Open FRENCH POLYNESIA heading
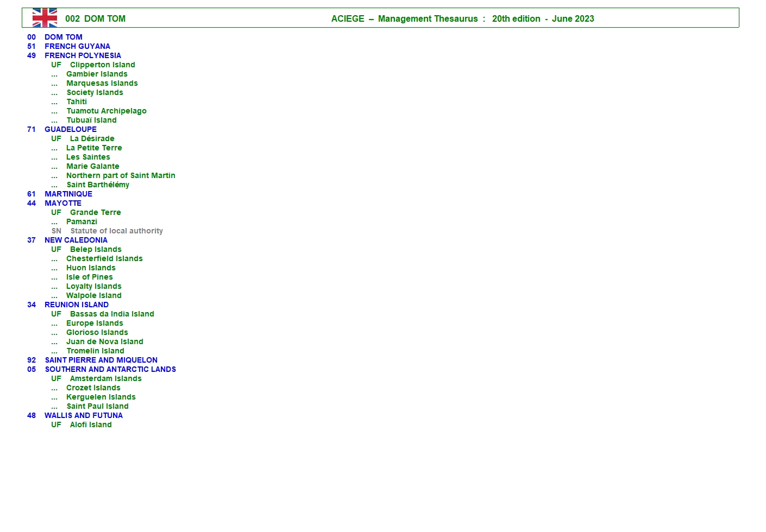 83,55
